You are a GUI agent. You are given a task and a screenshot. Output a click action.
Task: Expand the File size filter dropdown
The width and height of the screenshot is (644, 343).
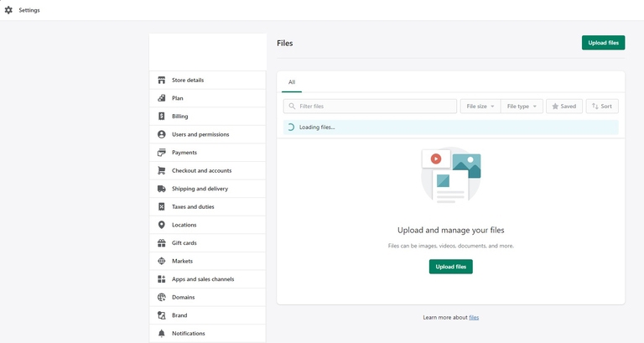click(480, 107)
